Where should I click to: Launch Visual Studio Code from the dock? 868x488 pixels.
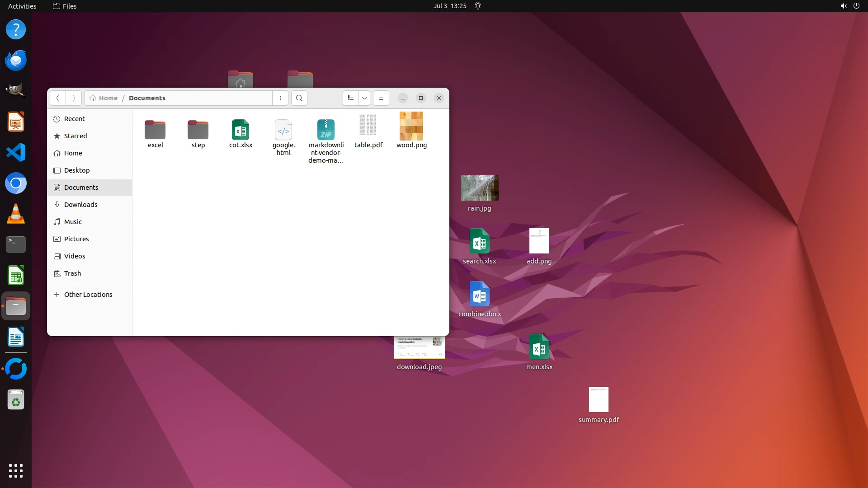click(x=16, y=153)
